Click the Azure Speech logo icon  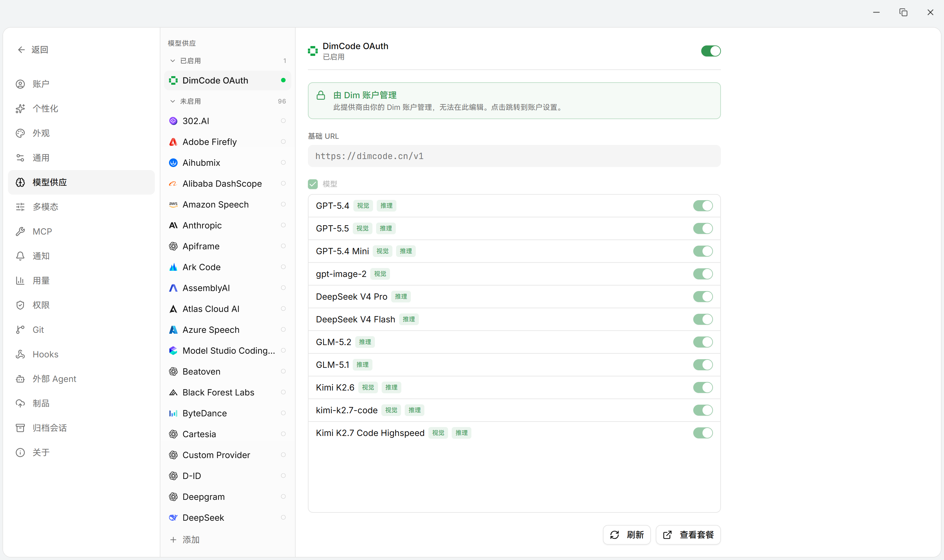click(x=173, y=330)
